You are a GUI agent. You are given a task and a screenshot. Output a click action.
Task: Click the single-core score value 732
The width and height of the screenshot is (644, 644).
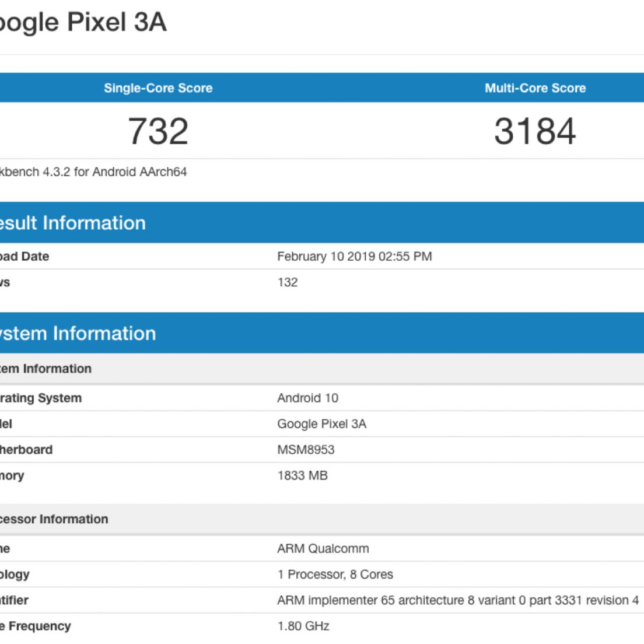pos(158,131)
